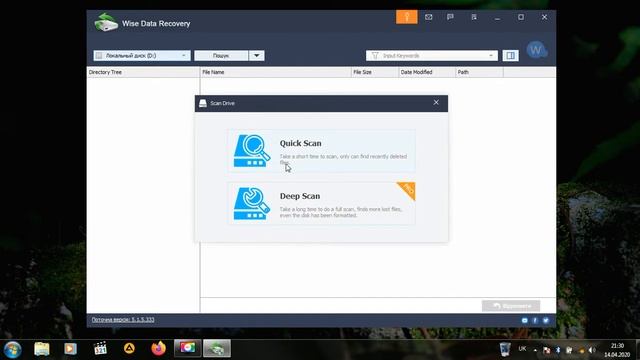Image resolution: width=640 pixels, height=360 pixels.
Task: Click the Wise Data Recovery logo icon
Action: (106, 22)
